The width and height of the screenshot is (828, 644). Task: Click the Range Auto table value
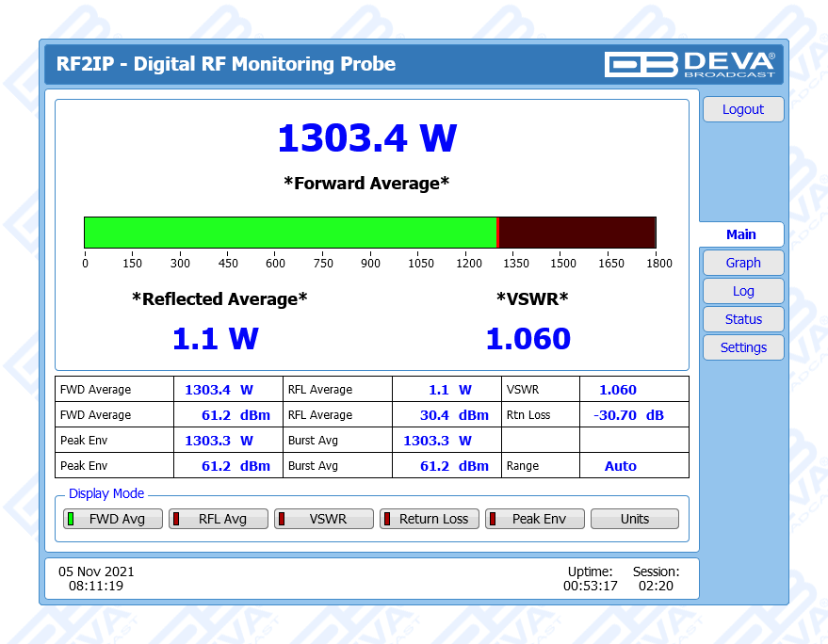click(x=620, y=466)
